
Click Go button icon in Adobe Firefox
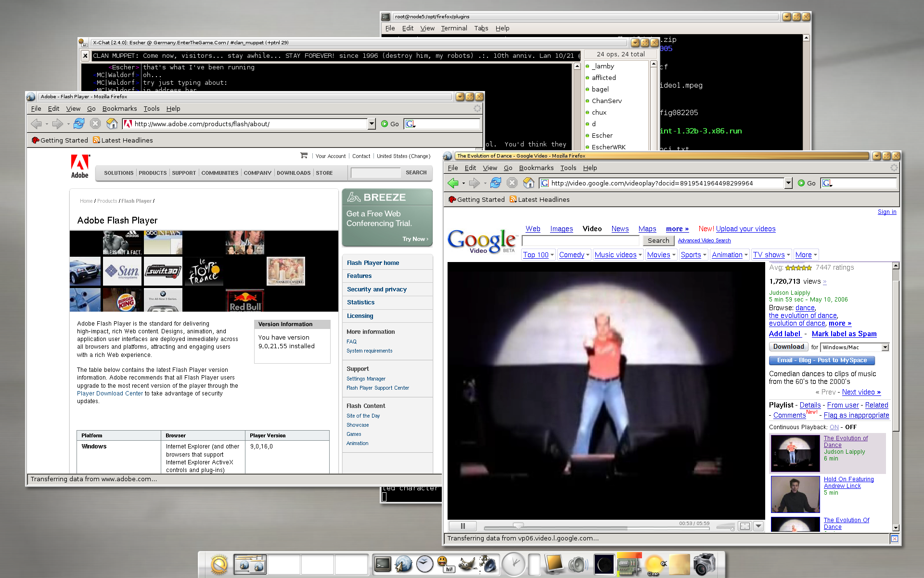390,124
